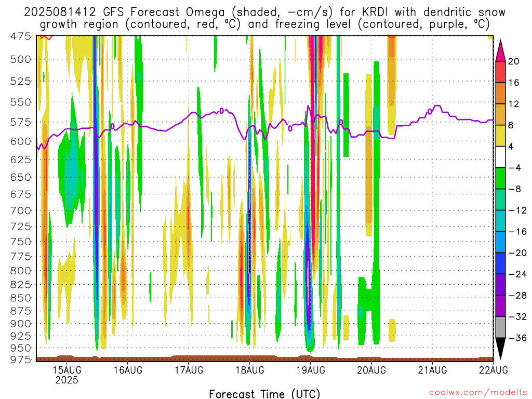
Task: Select the green -4 to -8 colorbar segment
Action: click(500, 178)
